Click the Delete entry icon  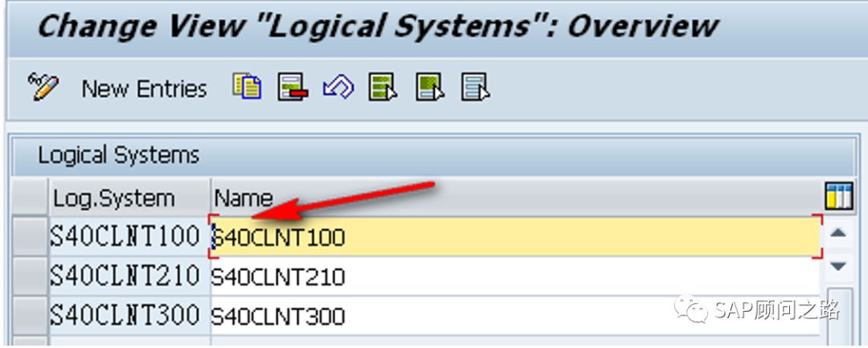293,87
